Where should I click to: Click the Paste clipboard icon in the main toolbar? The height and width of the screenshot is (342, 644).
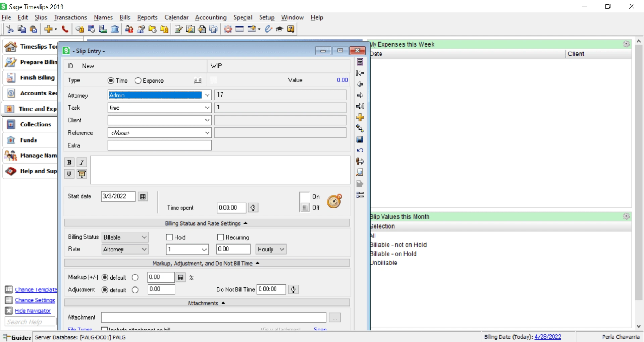pyautogui.click(x=33, y=29)
